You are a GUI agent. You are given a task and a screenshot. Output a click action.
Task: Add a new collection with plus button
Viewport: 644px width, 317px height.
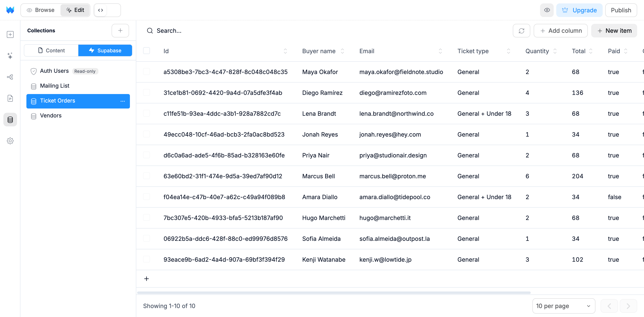click(120, 30)
